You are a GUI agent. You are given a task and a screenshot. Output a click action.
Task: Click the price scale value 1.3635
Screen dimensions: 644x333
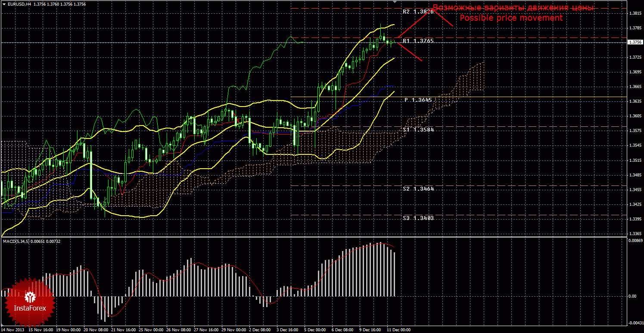point(635,101)
